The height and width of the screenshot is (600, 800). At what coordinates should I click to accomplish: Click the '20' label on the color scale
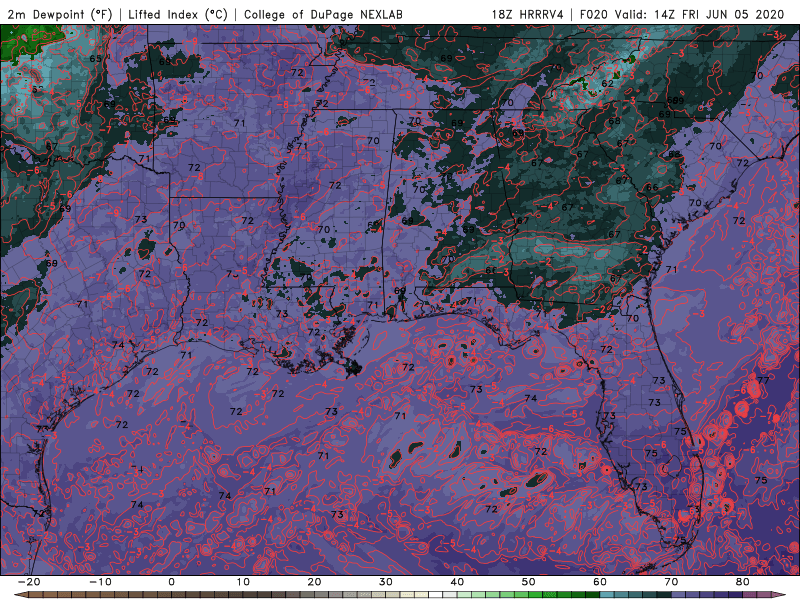314,582
